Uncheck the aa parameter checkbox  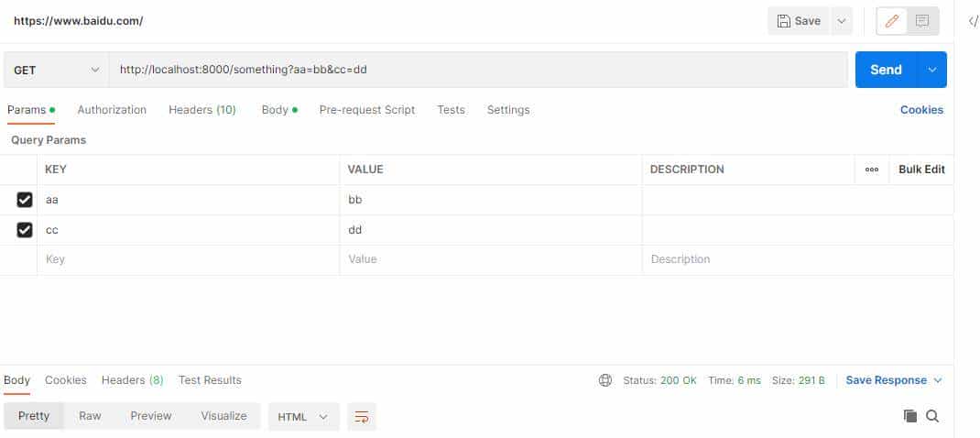[x=25, y=200]
